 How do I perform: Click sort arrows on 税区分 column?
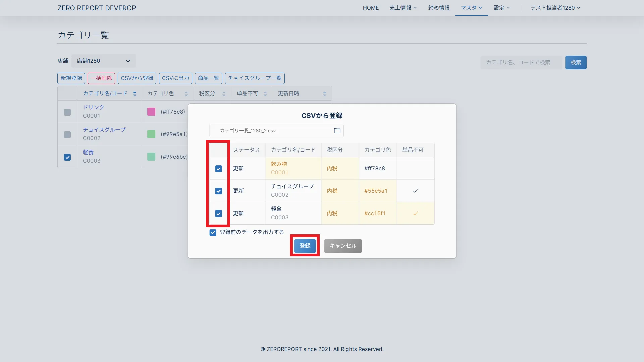224,94
